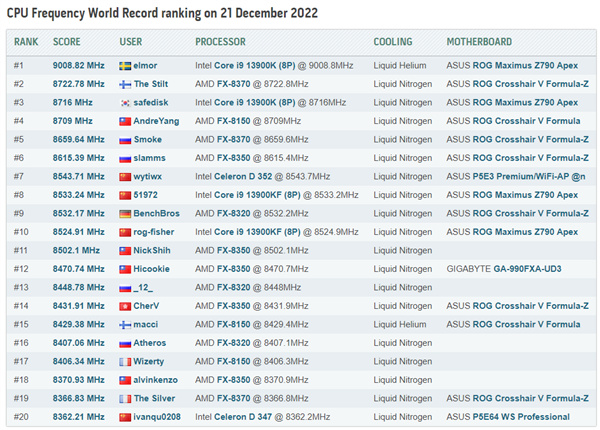Click Celeron D 352 processor entry

243,176
